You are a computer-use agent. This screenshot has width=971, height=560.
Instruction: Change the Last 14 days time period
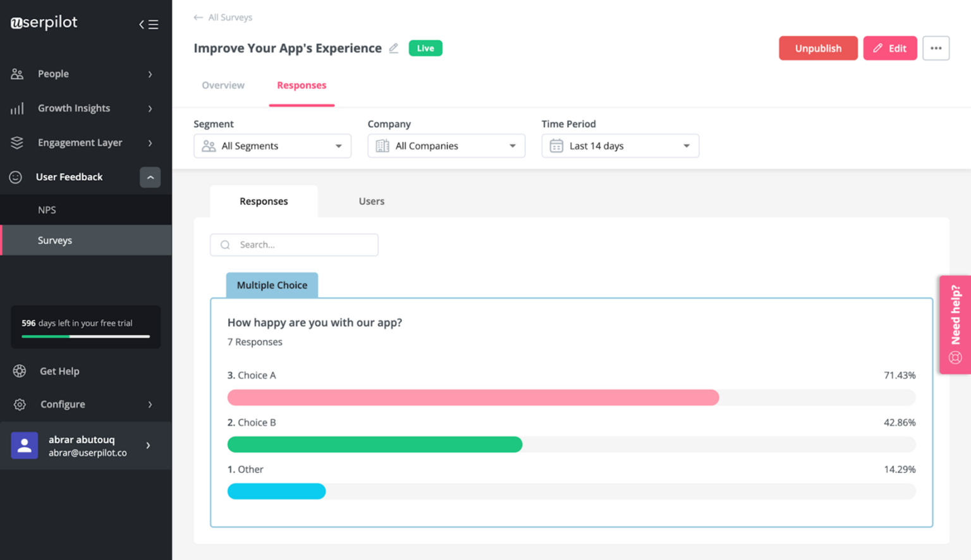(x=620, y=145)
